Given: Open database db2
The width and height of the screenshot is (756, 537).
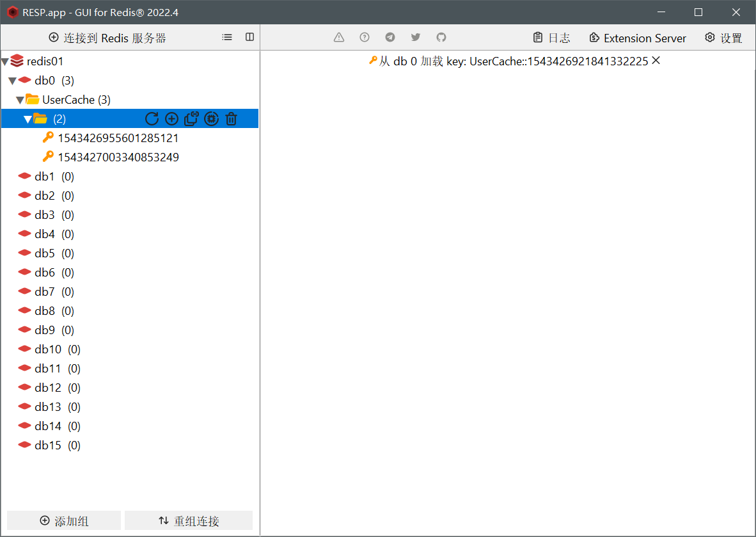Looking at the screenshot, I should [46, 196].
